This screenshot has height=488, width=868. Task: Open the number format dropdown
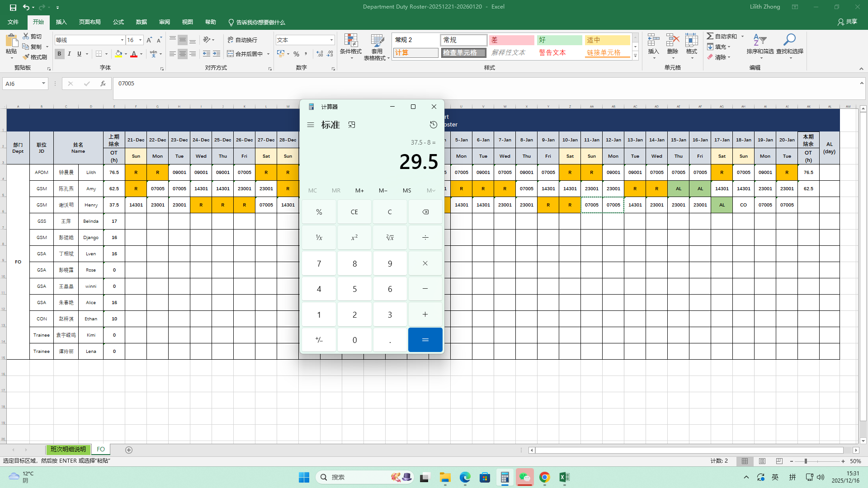[331, 40]
